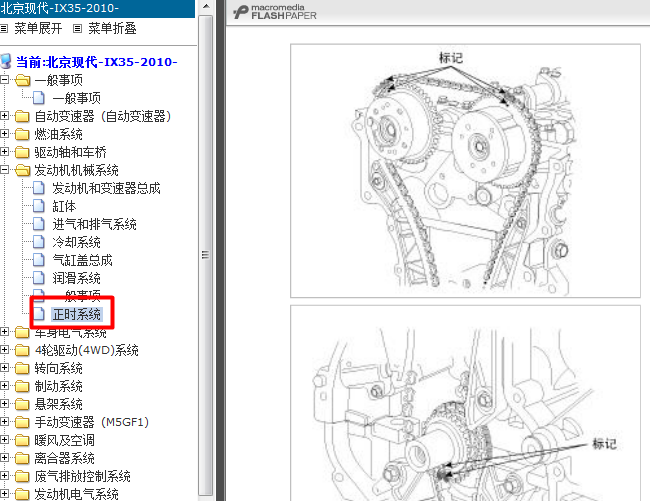Click the computer icon beside 当前:北京现代
The width and height of the screenshot is (650, 501).
tap(6, 61)
